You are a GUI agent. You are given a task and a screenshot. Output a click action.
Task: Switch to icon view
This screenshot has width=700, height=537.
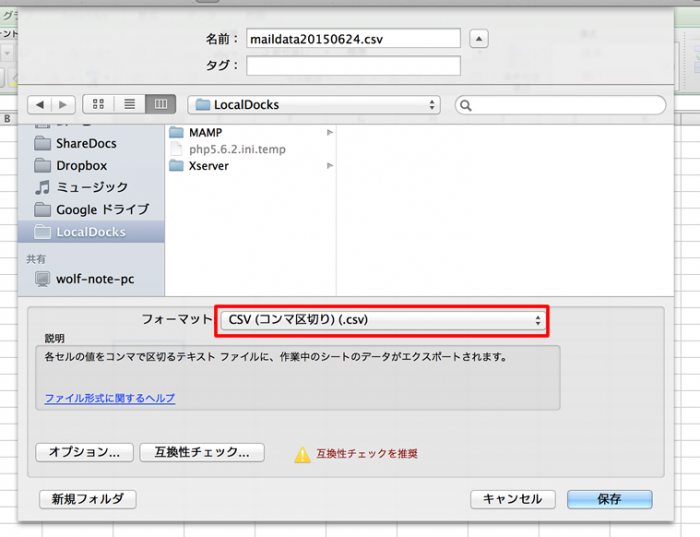98,104
